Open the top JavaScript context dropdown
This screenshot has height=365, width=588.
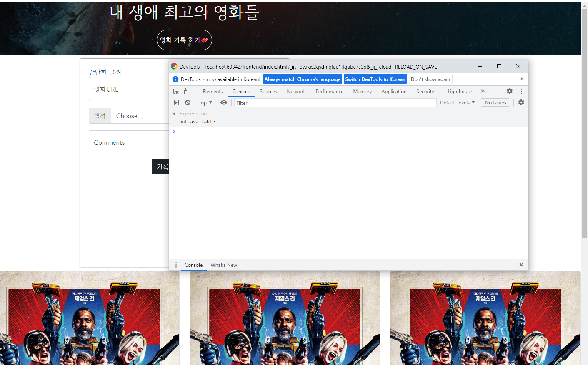click(x=205, y=102)
